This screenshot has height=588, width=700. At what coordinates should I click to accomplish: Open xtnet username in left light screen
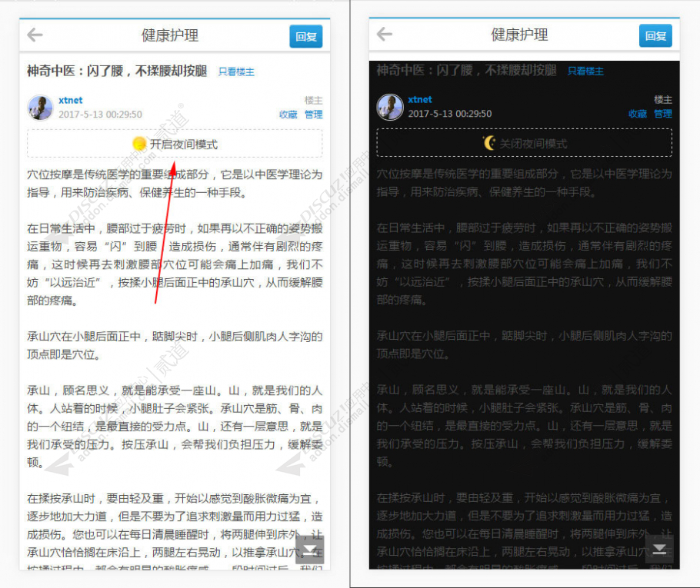pos(71,100)
